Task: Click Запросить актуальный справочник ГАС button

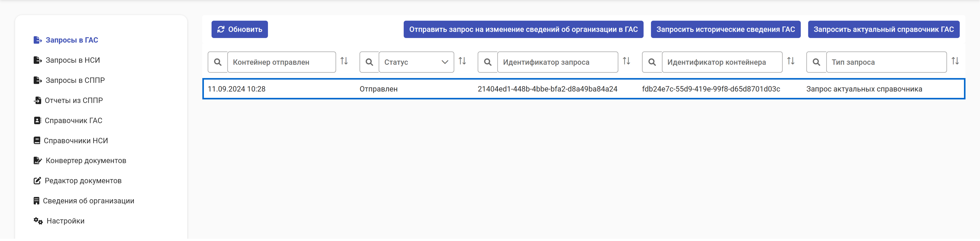Action: pyautogui.click(x=884, y=30)
